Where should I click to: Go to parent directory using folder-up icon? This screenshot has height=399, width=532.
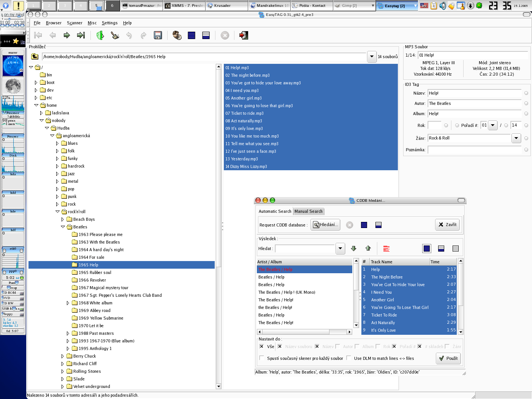pos(35,57)
